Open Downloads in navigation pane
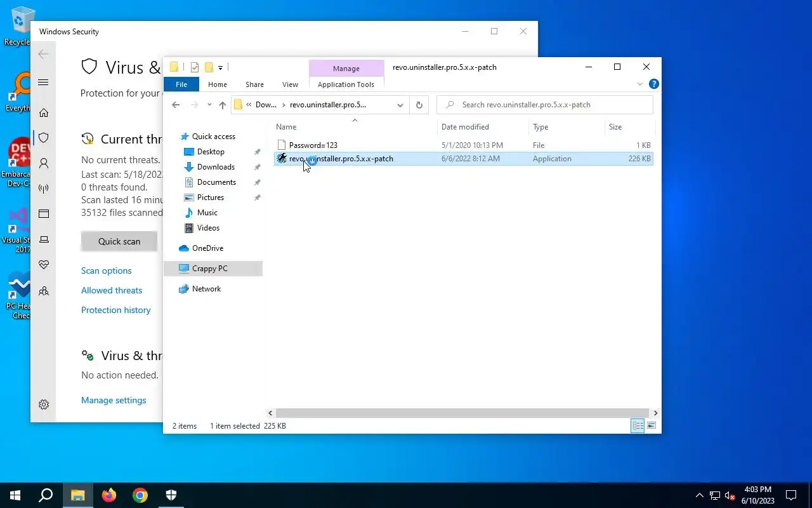Image resolution: width=812 pixels, height=508 pixels. [x=216, y=167]
